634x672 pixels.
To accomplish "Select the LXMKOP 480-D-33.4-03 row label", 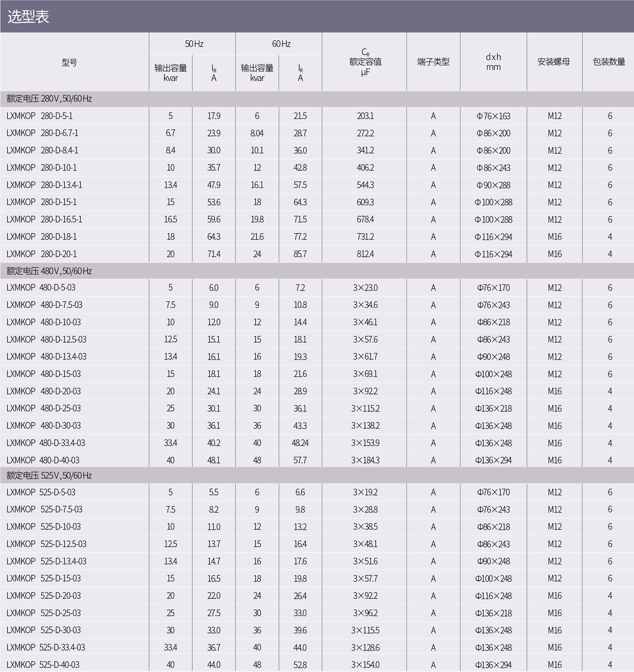I will click(46, 443).
